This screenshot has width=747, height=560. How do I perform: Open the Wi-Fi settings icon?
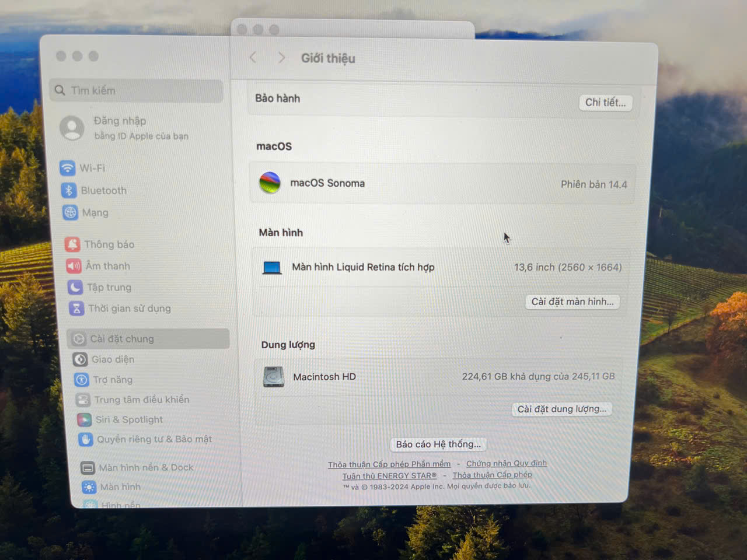68,168
